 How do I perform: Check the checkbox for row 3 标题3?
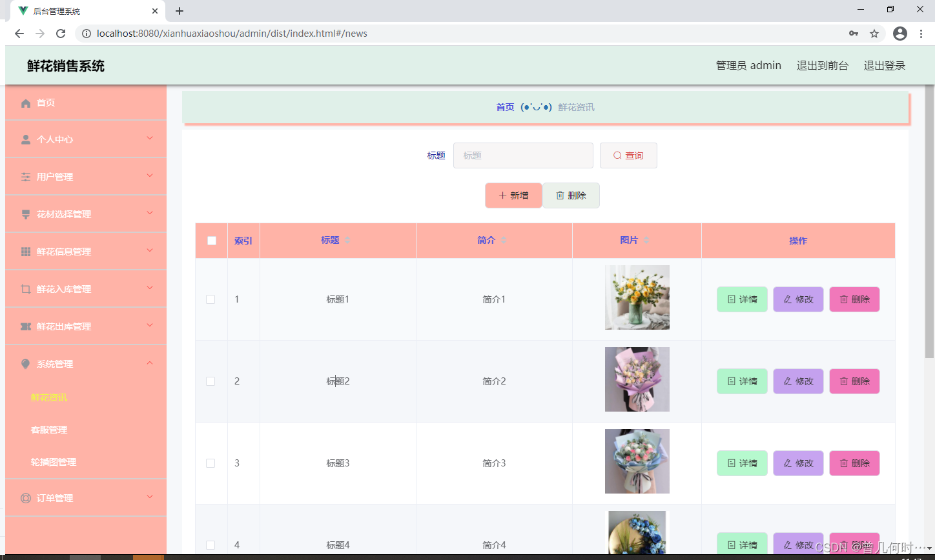click(211, 463)
